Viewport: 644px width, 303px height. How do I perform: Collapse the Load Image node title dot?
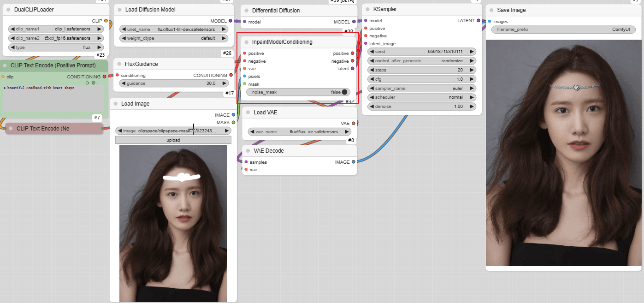click(115, 104)
